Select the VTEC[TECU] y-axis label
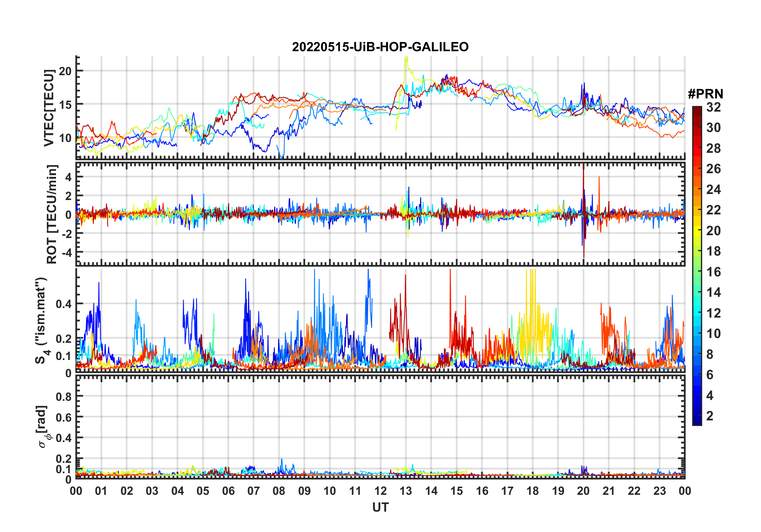 [x=49, y=108]
